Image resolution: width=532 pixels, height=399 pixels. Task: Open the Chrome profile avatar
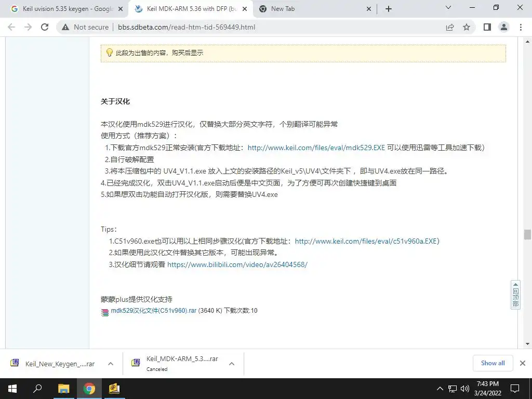[x=504, y=27]
